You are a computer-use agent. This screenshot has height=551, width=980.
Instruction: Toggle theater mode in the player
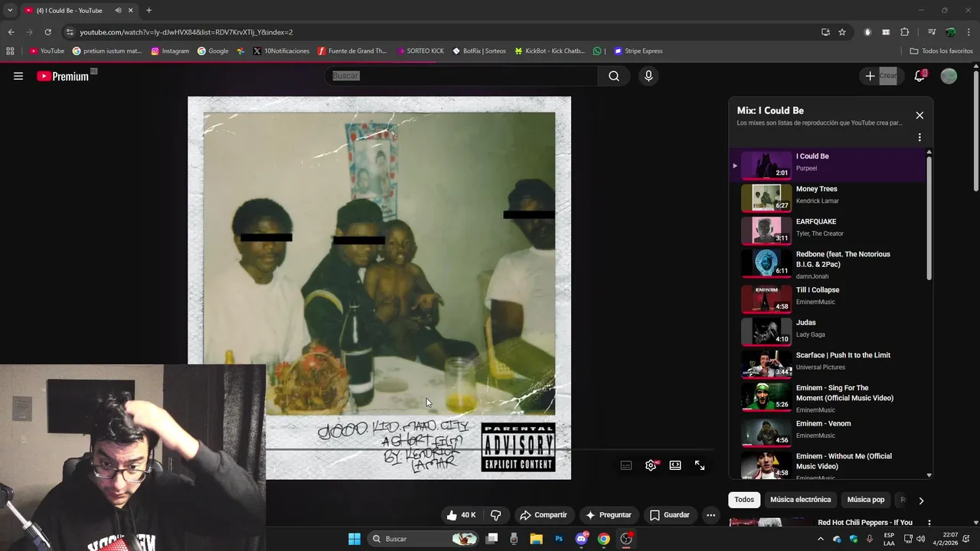click(x=675, y=465)
